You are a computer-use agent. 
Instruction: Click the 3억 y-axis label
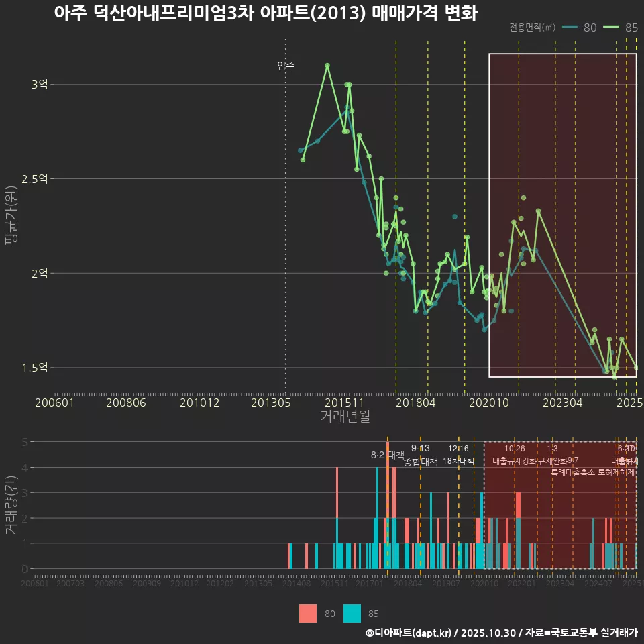[x=39, y=85]
